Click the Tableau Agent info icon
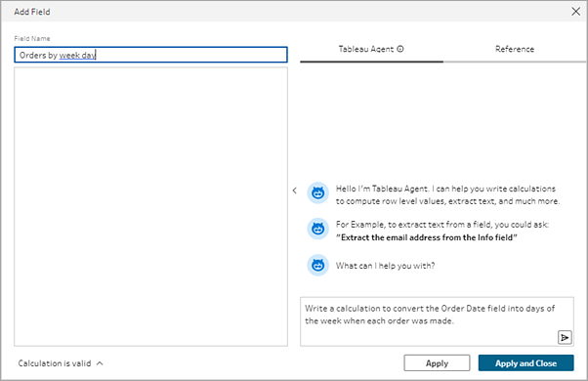 [400, 49]
